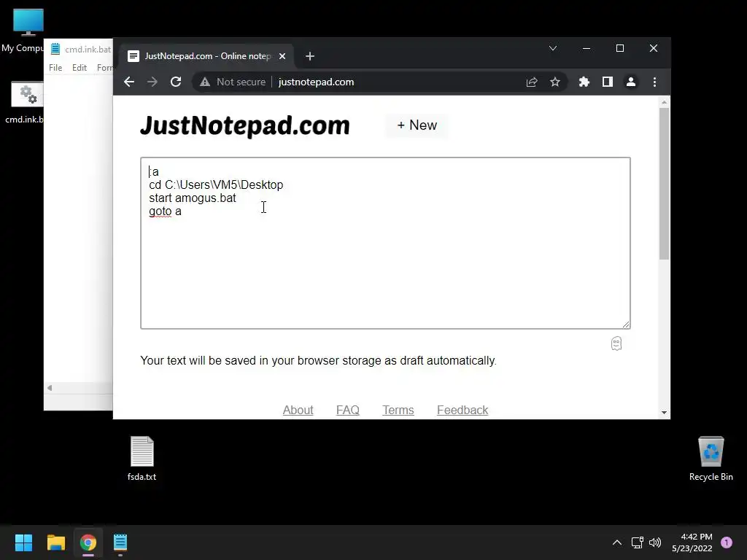Image resolution: width=747 pixels, height=560 pixels.
Task: Click the browser forward arrow
Action: click(x=152, y=82)
